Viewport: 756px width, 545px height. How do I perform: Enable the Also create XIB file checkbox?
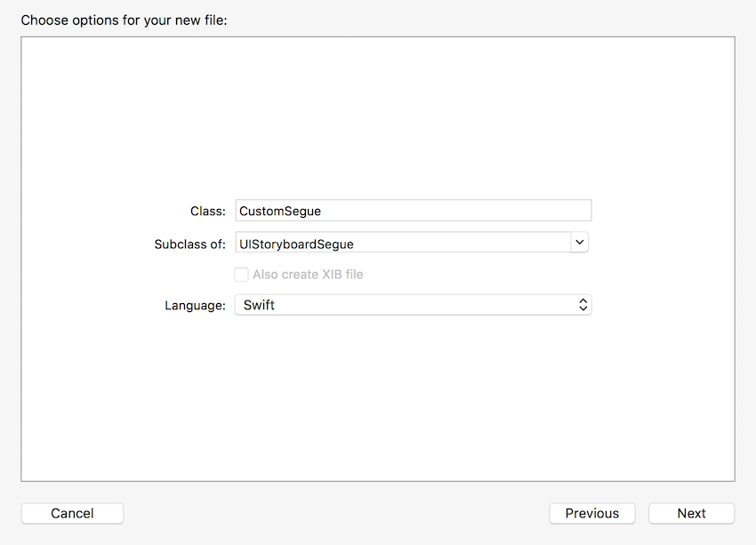click(x=241, y=275)
